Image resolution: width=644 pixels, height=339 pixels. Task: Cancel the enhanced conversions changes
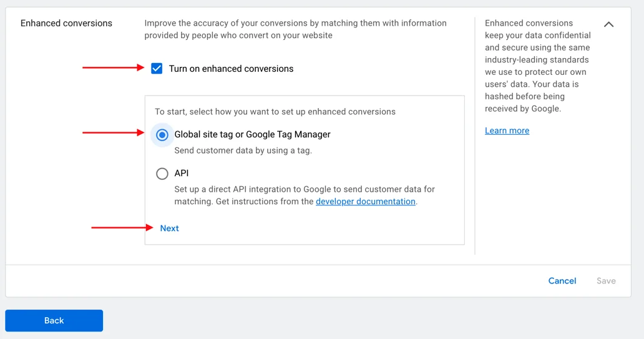[562, 281]
